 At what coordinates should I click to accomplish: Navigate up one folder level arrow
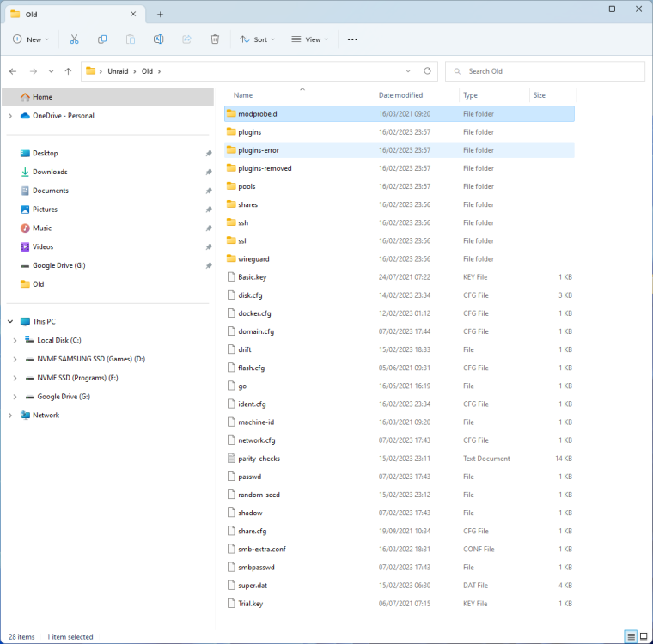point(68,71)
